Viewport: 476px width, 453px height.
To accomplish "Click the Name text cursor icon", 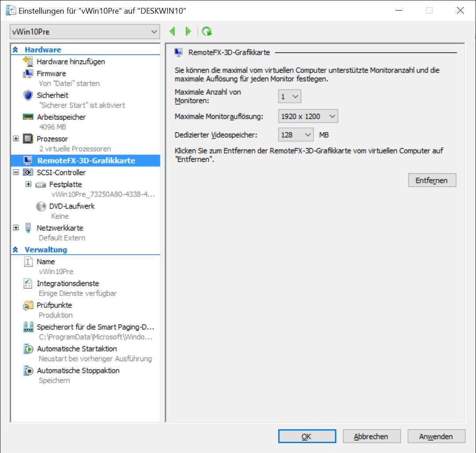I will coord(28,262).
